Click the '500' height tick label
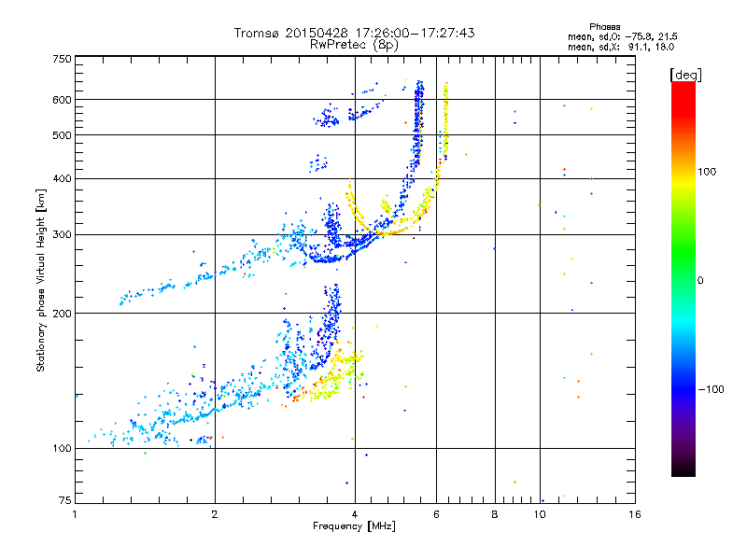The image size is (747, 560). (62, 135)
